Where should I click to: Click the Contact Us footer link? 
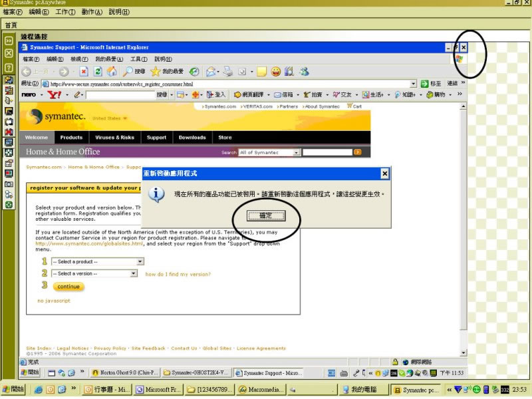click(184, 348)
